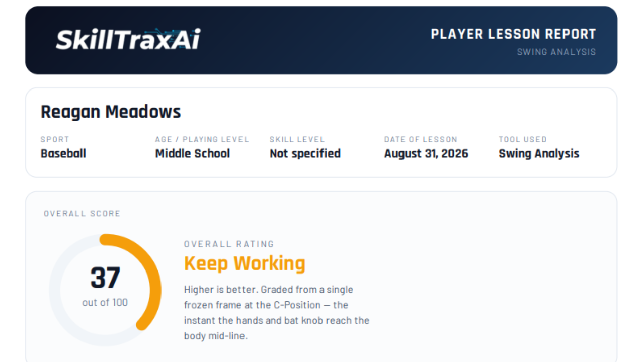Click the "DATE OF LESSON" label
This screenshot has height=362, width=644.
click(421, 139)
